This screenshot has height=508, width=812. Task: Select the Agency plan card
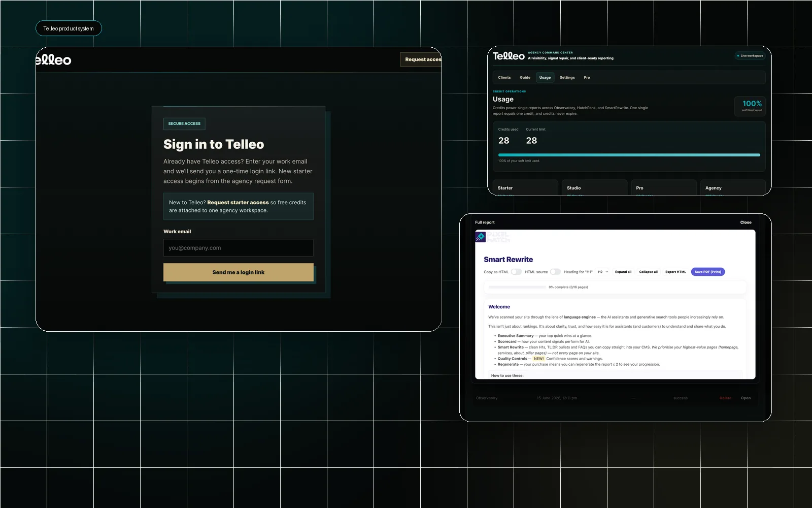click(733, 188)
